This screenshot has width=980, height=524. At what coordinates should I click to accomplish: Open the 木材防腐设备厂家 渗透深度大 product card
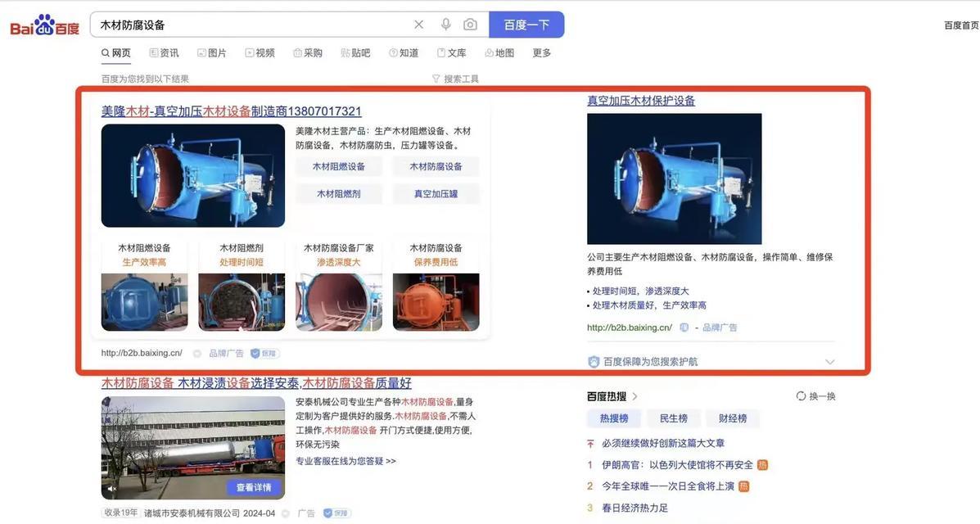coord(339,285)
